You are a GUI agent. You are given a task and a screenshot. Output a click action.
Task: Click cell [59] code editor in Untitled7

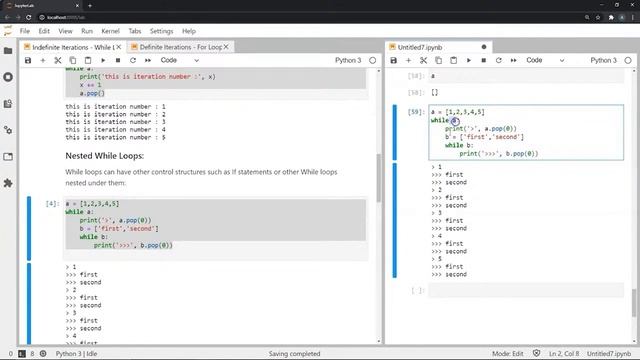526,132
